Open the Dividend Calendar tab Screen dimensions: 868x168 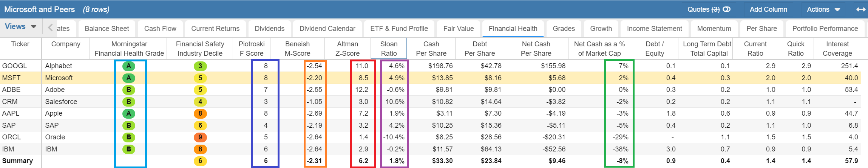(x=327, y=29)
